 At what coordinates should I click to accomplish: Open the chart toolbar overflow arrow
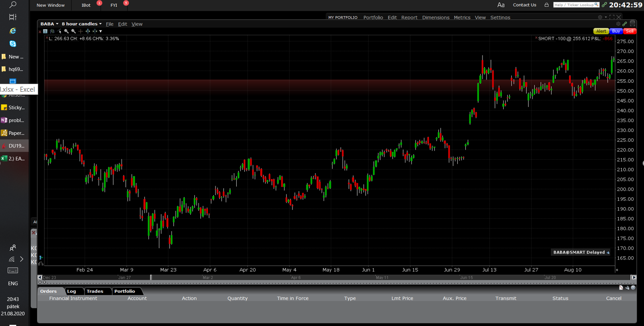(100, 31)
